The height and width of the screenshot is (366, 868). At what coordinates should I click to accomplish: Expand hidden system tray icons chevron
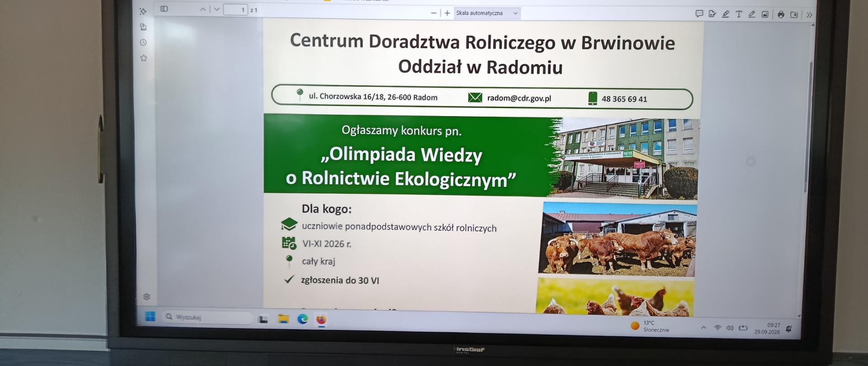click(703, 328)
